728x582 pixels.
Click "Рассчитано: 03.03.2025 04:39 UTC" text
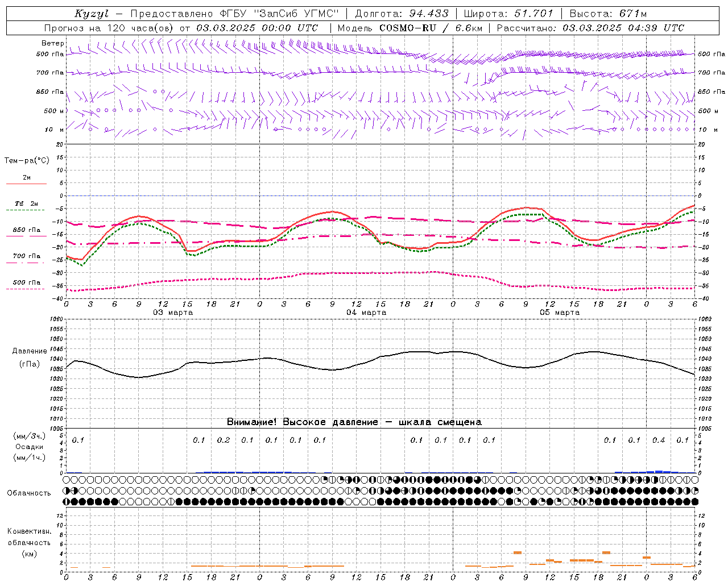point(590,28)
